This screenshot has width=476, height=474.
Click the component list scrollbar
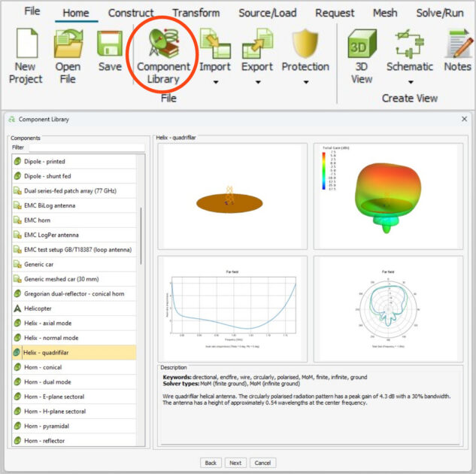click(x=141, y=233)
